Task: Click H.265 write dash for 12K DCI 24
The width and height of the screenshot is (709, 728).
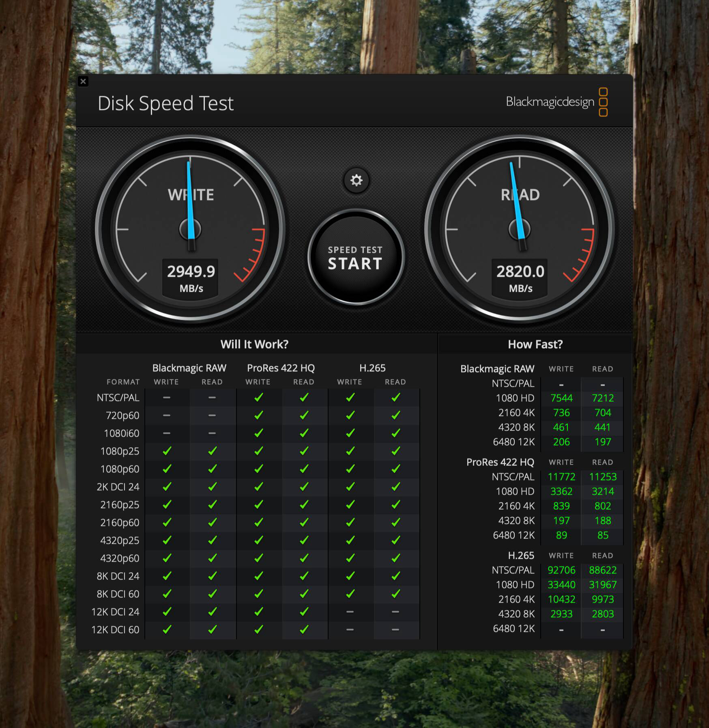Action: coord(350,612)
